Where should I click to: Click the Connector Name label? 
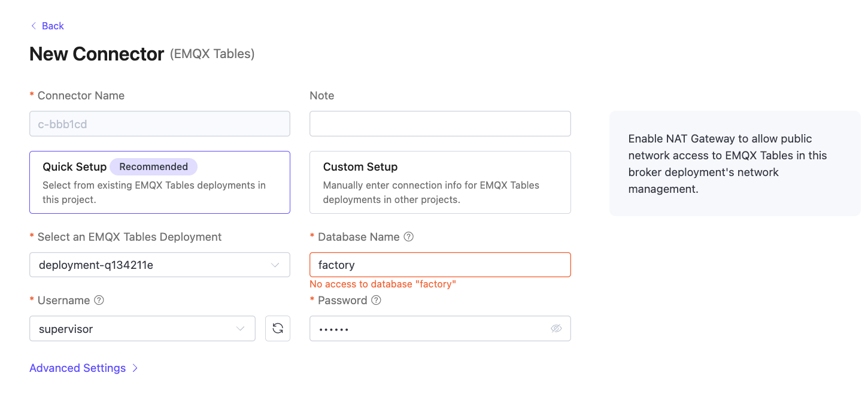[x=81, y=95]
